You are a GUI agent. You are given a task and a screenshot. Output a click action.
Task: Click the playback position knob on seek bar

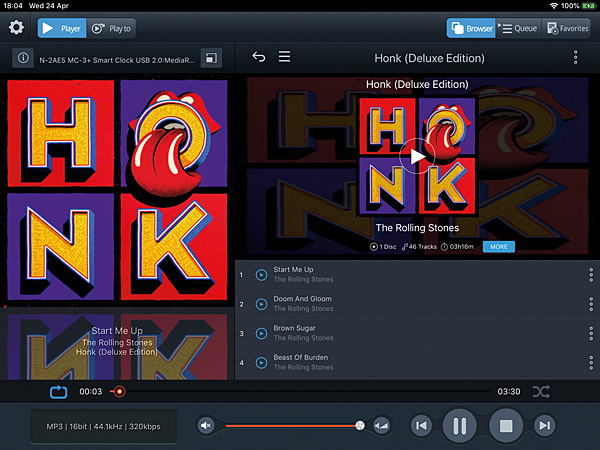click(x=119, y=391)
